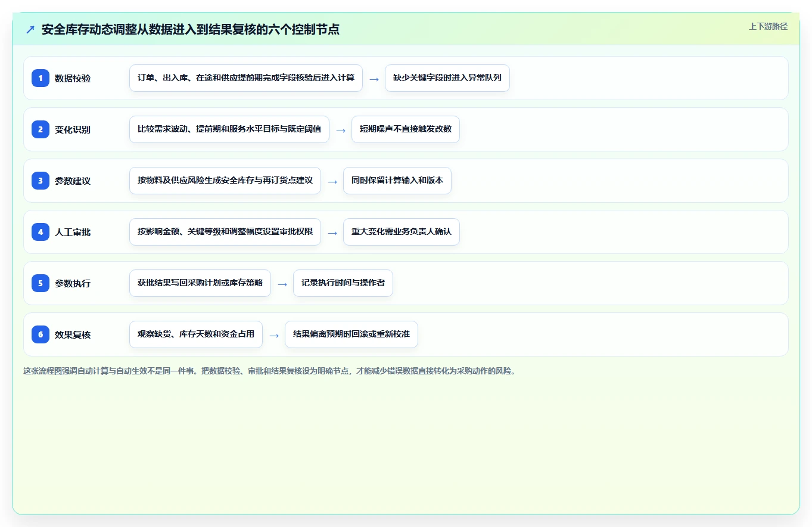The height and width of the screenshot is (527, 812).
Task: Click the box 重大变化需业务负责人确认
Action: [x=402, y=232]
